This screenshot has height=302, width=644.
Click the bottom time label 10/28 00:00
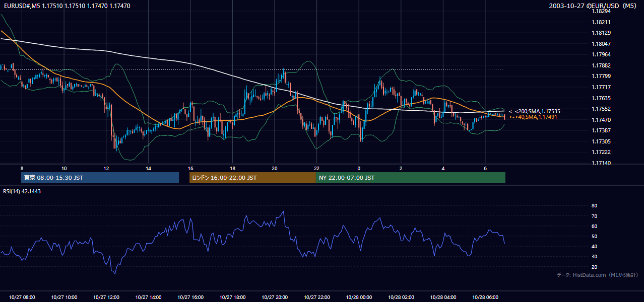pos(359,297)
